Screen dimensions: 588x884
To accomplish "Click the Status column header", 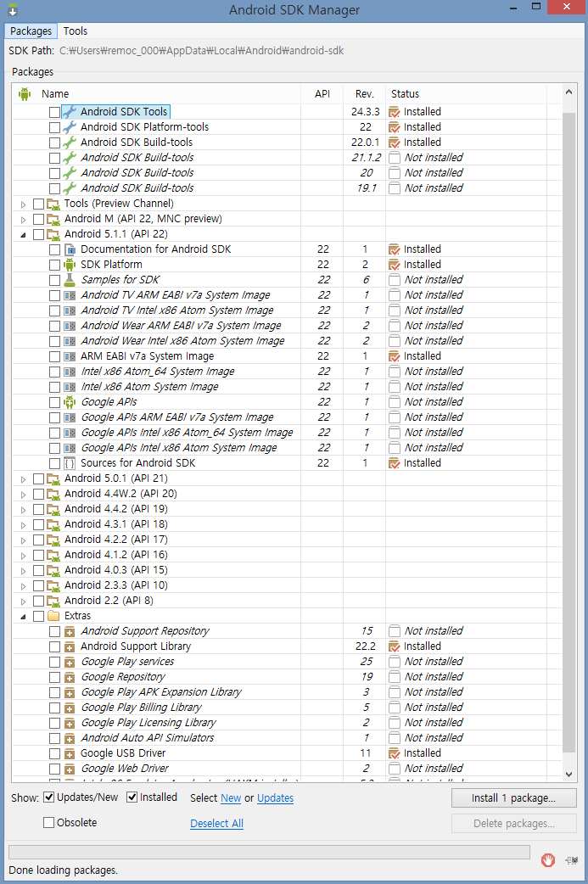I will (466, 94).
